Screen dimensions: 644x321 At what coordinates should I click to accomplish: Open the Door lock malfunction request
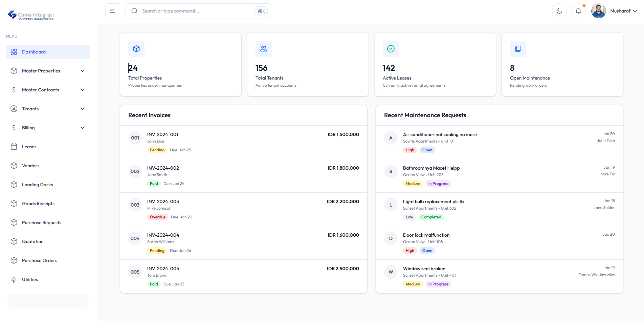click(x=499, y=243)
